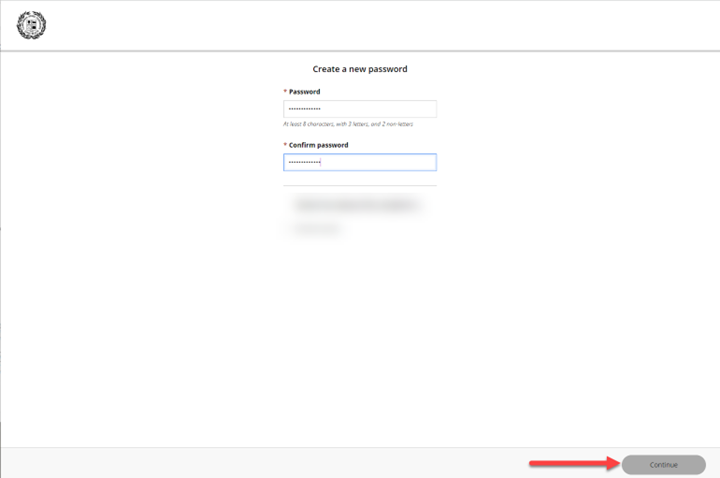Click the 'Create a new password' heading
720x478 pixels.
360,69
